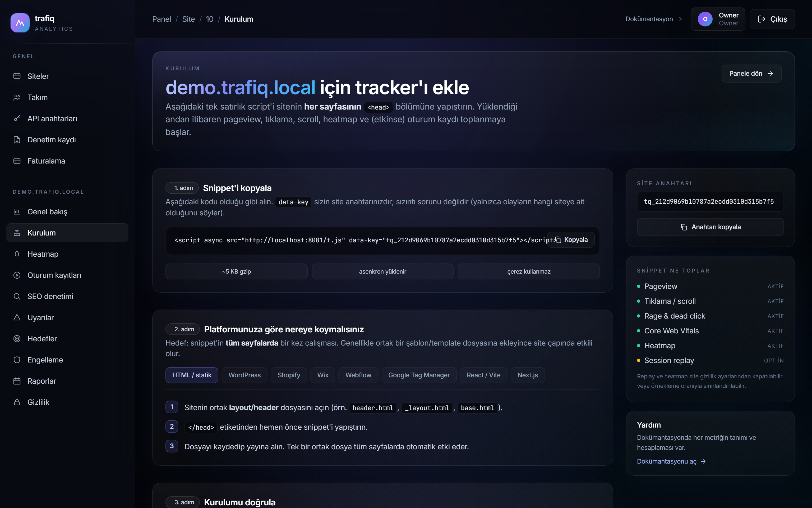The width and height of the screenshot is (812, 508).
Task: Click the Siteler sidebar icon
Action: tap(17, 76)
